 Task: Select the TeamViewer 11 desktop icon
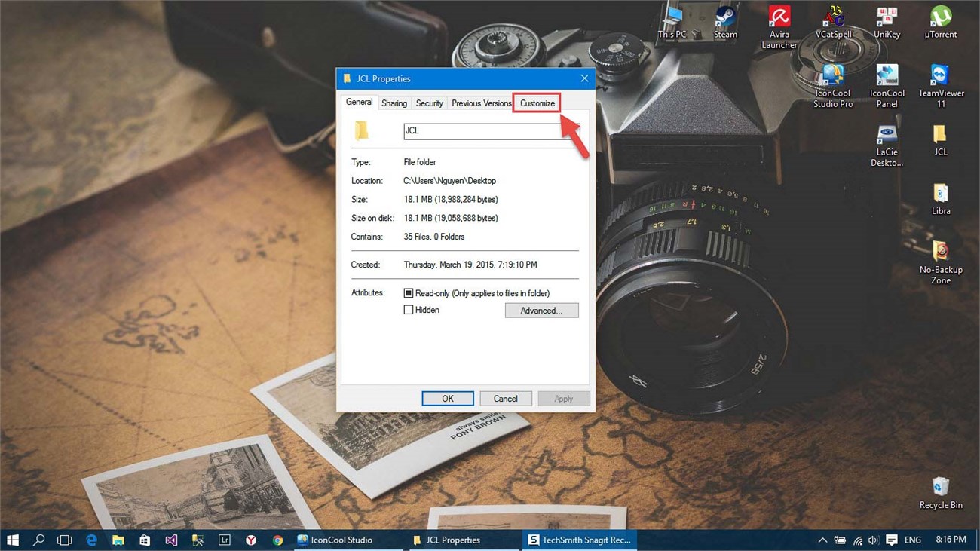941,87
